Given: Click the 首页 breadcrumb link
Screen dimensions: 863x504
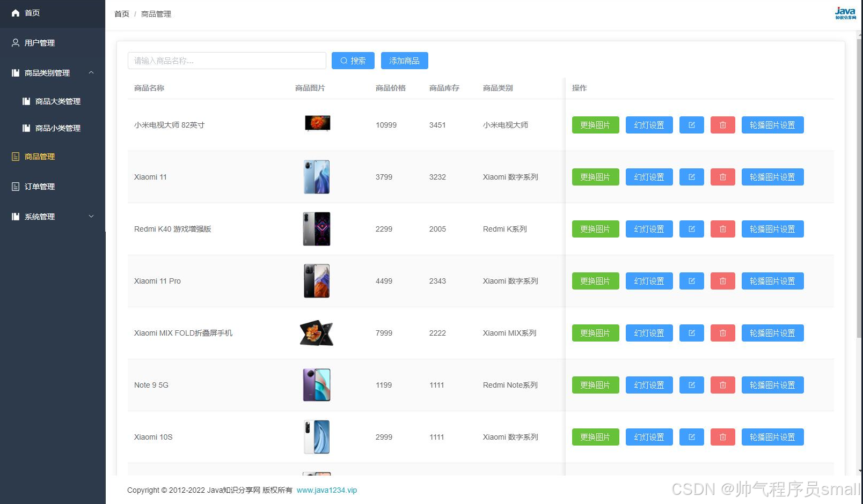Looking at the screenshot, I should point(122,14).
